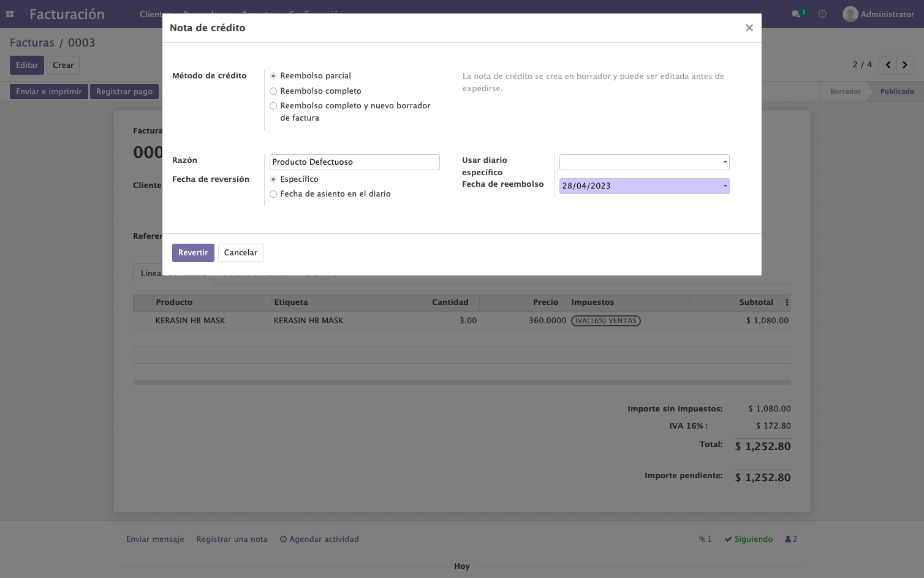This screenshot has width=924, height=578.
Task: Go to next invoice record arrow
Action: point(905,65)
